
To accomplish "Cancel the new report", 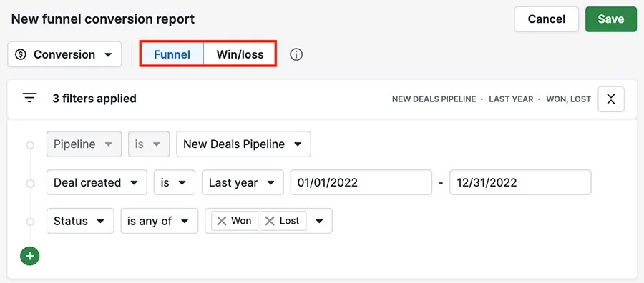I will (x=546, y=19).
